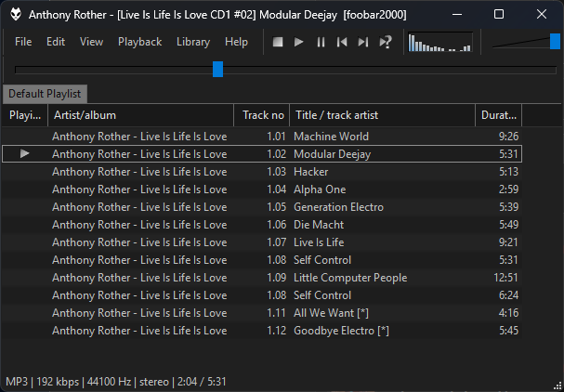This screenshot has width=564, height=392.
Task: Click the Play button in toolbar
Action: pyautogui.click(x=298, y=42)
